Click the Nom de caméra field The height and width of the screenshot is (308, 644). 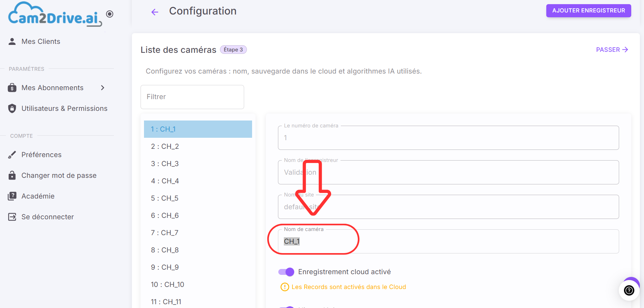448,241
